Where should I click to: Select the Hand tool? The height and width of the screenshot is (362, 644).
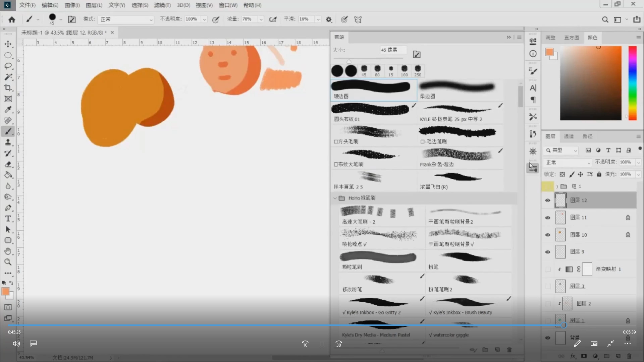(8, 251)
